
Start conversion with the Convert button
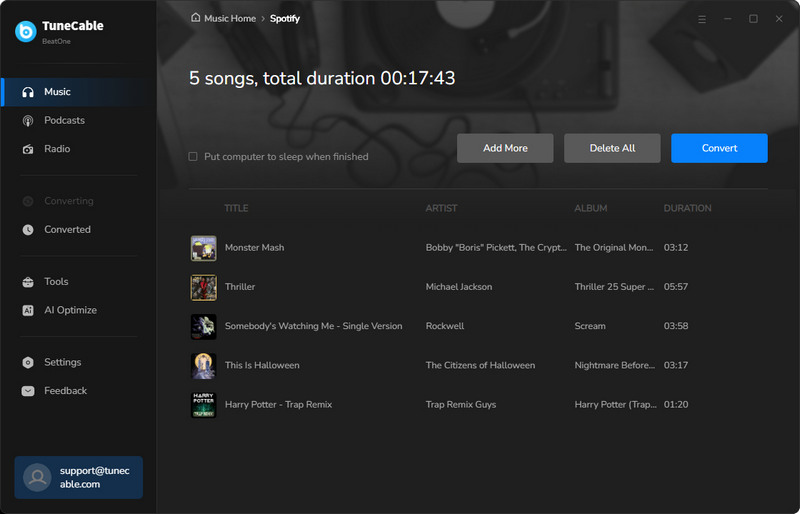click(x=719, y=148)
